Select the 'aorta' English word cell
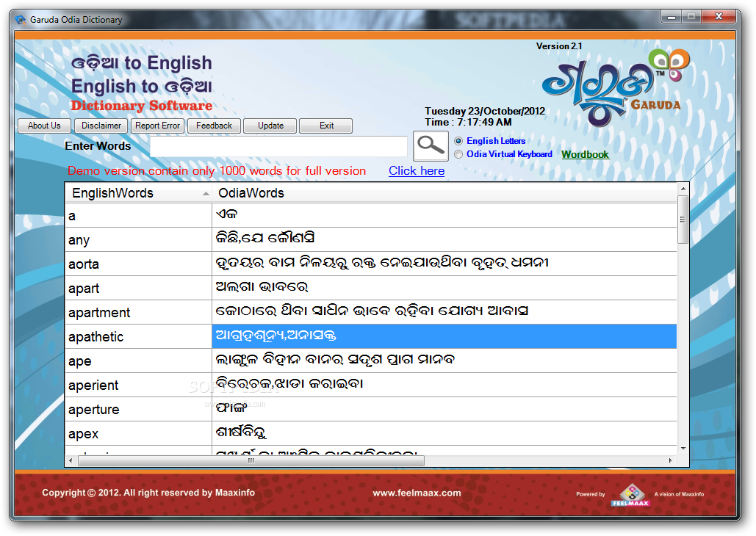Viewport: 756px width, 536px height. coord(138,264)
